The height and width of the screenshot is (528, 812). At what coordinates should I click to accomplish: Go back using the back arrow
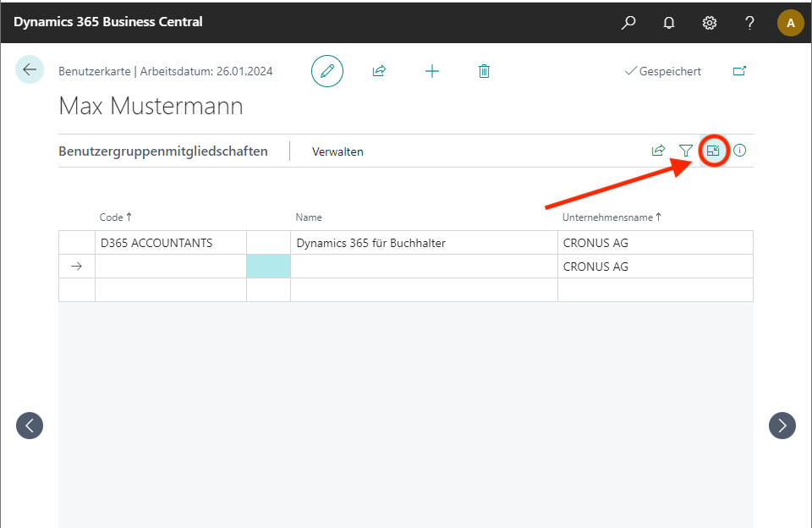click(x=30, y=70)
